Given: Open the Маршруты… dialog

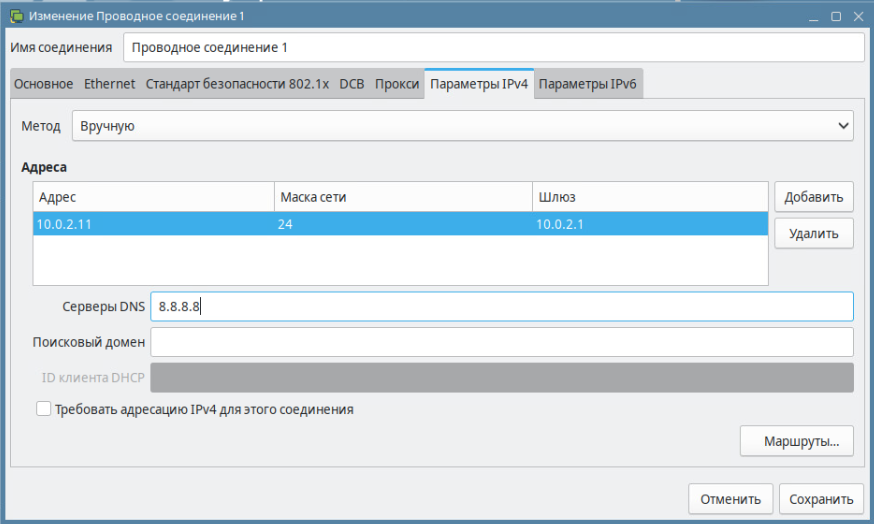Looking at the screenshot, I should tap(797, 441).
